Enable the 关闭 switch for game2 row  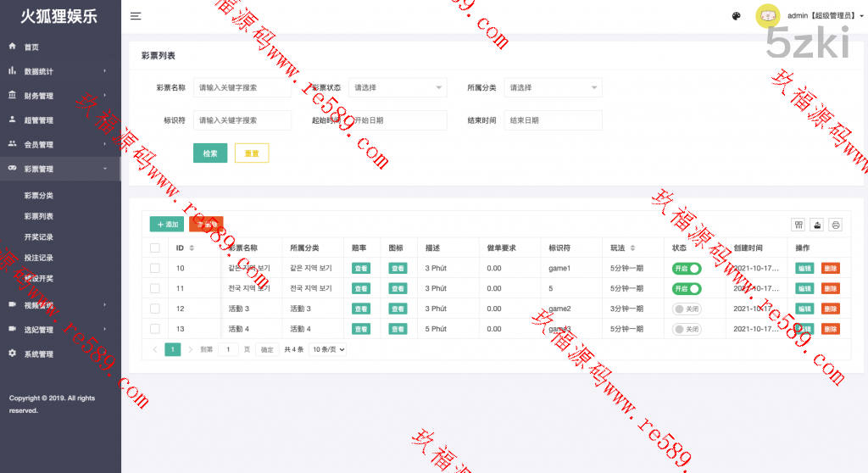(687, 309)
